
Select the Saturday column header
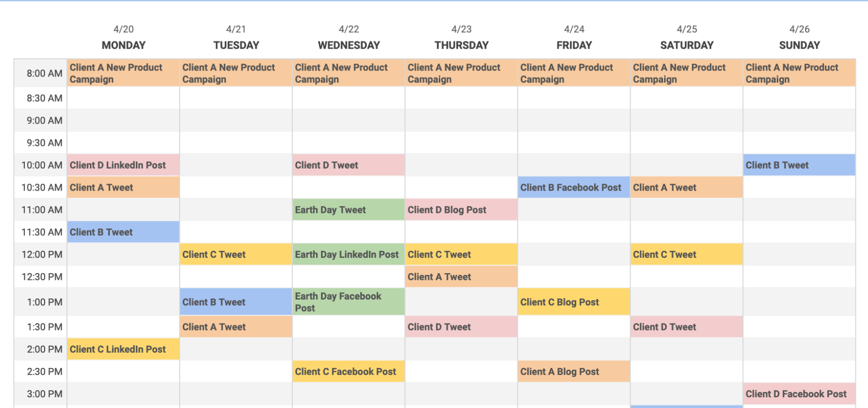click(x=686, y=45)
